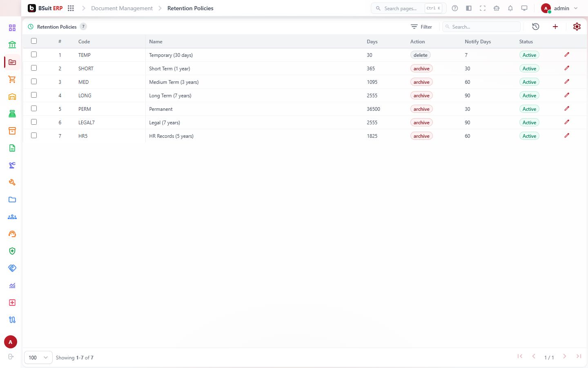588x368 pixels.
Task: Jump to the last page arrow
Action: tap(579, 357)
